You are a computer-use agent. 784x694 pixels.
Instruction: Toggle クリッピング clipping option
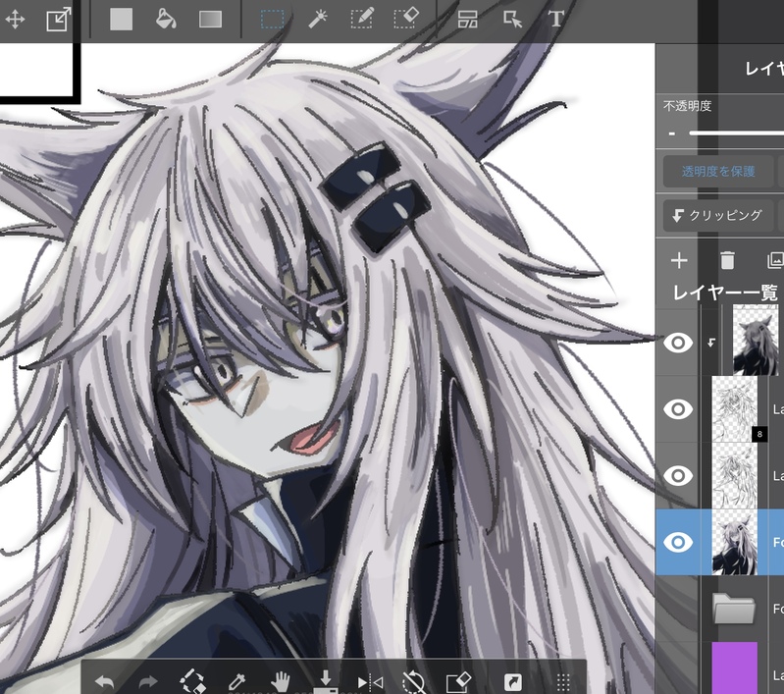click(718, 216)
